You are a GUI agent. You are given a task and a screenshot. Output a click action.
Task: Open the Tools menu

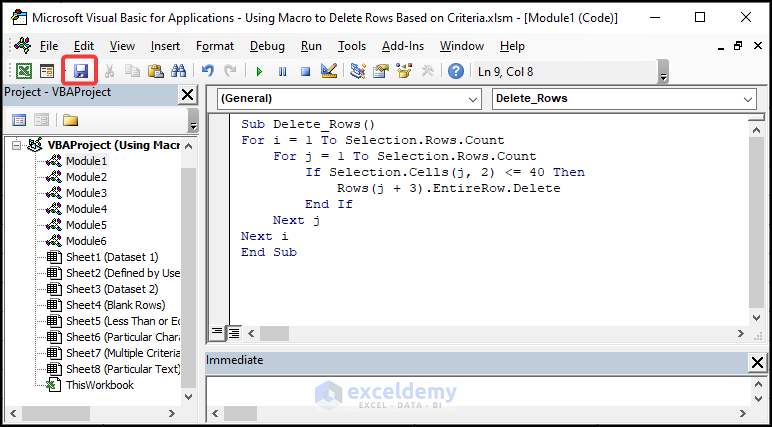(x=352, y=46)
